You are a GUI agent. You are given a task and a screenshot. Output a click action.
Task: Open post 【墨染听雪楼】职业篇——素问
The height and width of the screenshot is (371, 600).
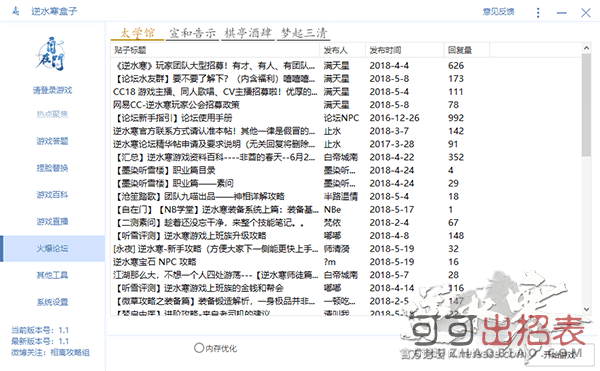click(173, 183)
